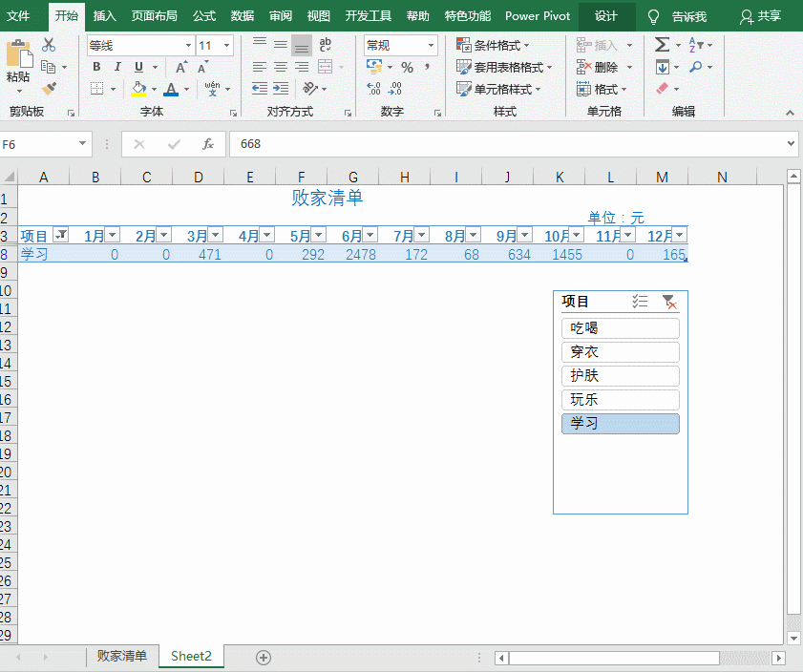This screenshot has height=672, width=803.
Task: Toggle right horizontal alignment
Action: point(302,67)
